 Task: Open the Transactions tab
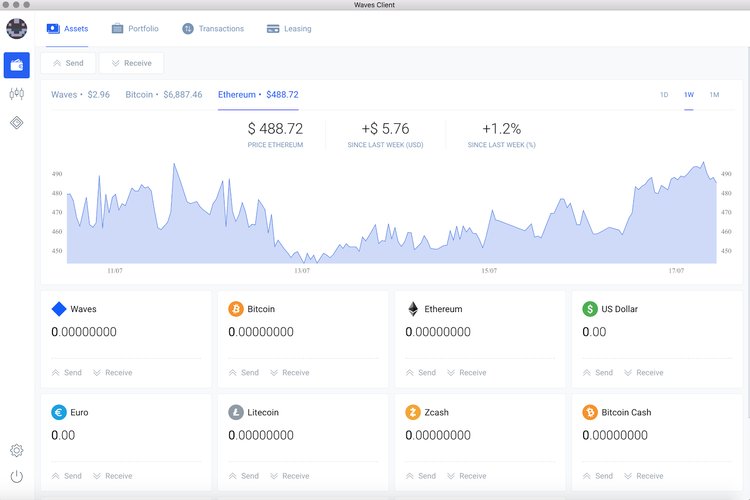(x=212, y=29)
